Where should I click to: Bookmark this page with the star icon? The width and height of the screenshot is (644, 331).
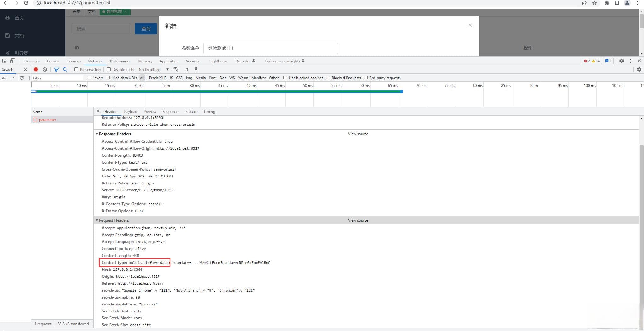[x=595, y=3]
